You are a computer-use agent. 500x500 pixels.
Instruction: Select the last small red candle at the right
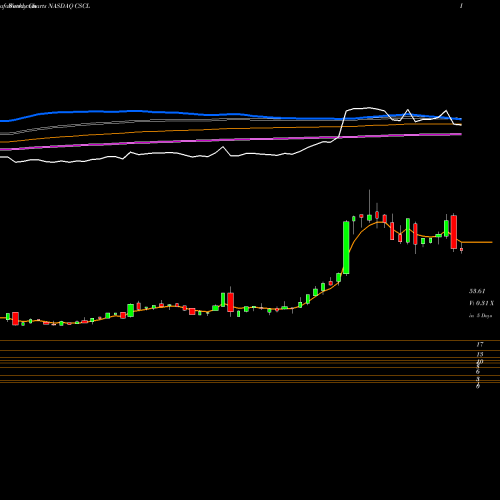(x=461, y=249)
